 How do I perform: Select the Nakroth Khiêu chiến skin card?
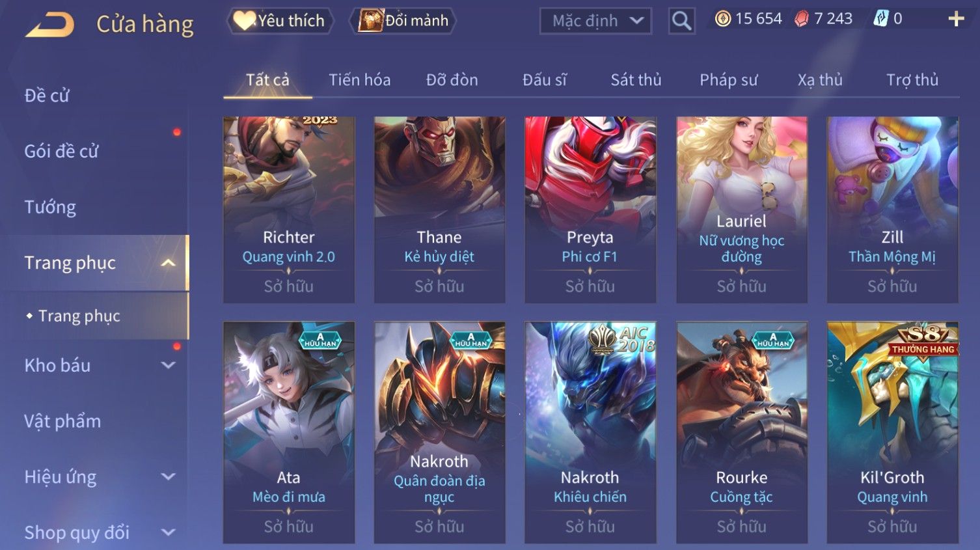pos(590,432)
